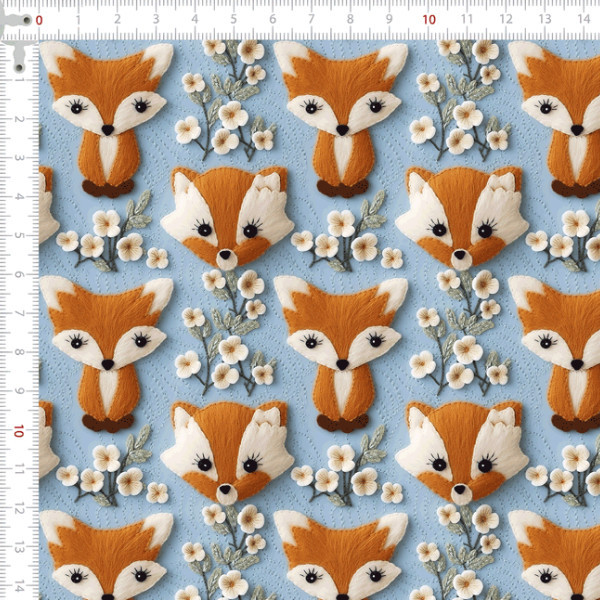Select the fox head below ruler mark 5
600x600 pixels.
[x=227, y=218]
